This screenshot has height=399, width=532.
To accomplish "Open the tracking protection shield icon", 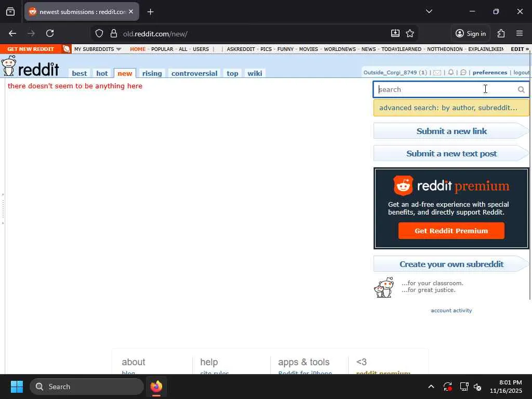I will (x=99, y=33).
